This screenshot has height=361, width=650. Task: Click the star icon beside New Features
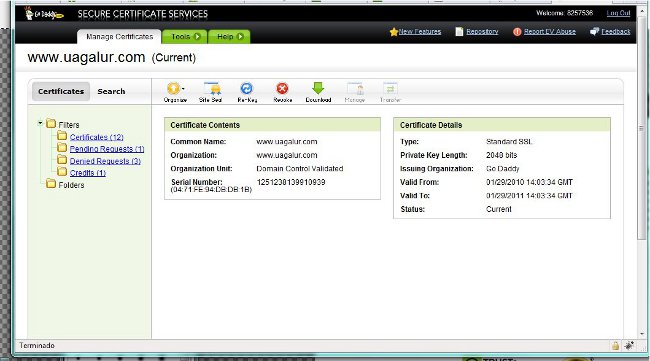(394, 32)
